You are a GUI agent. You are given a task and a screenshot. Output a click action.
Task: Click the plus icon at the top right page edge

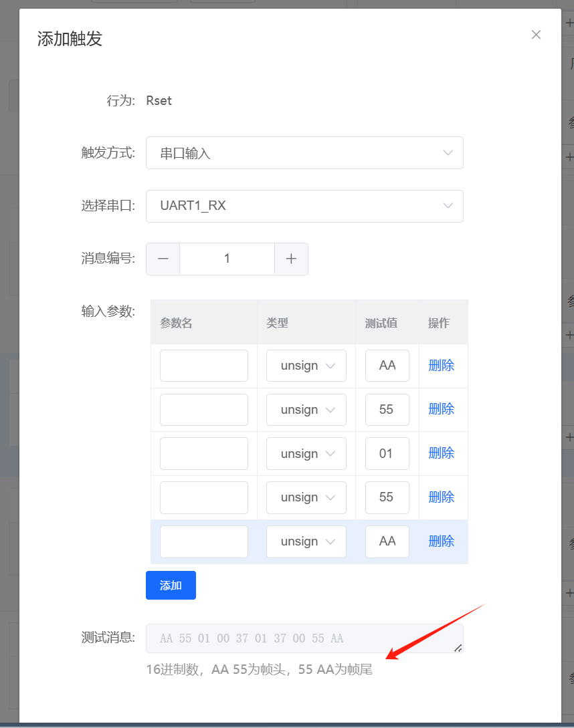(569, 23)
